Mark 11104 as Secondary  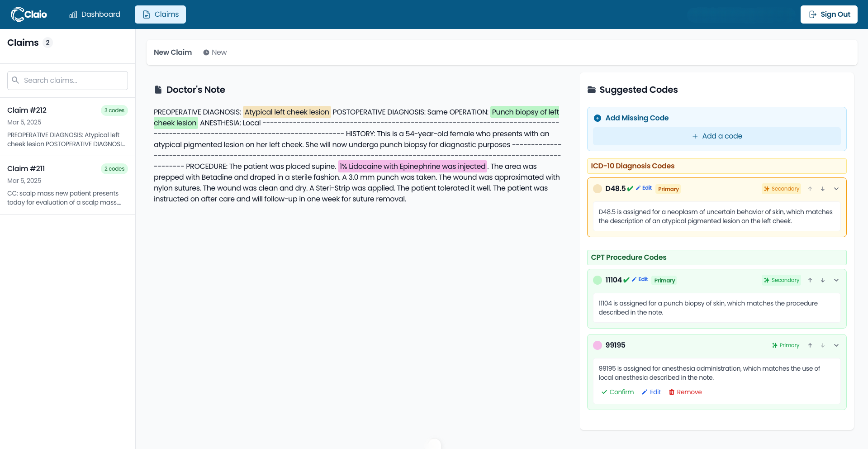(781, 280)
